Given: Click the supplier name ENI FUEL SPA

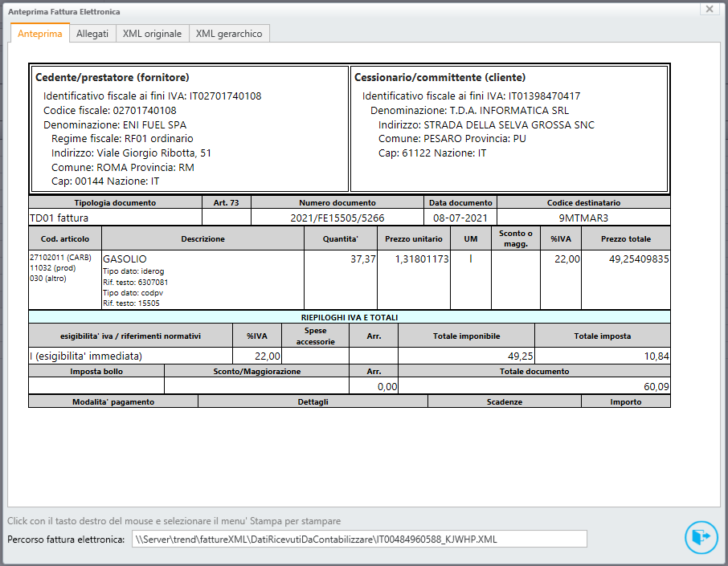Looking at the screenshot, I should 154,124.
